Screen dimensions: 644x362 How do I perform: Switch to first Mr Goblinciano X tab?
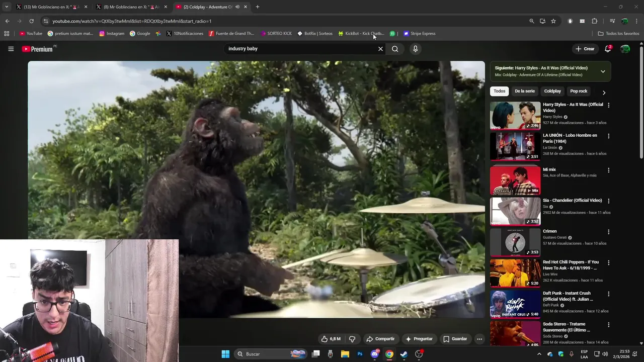[x=51, y=7]
